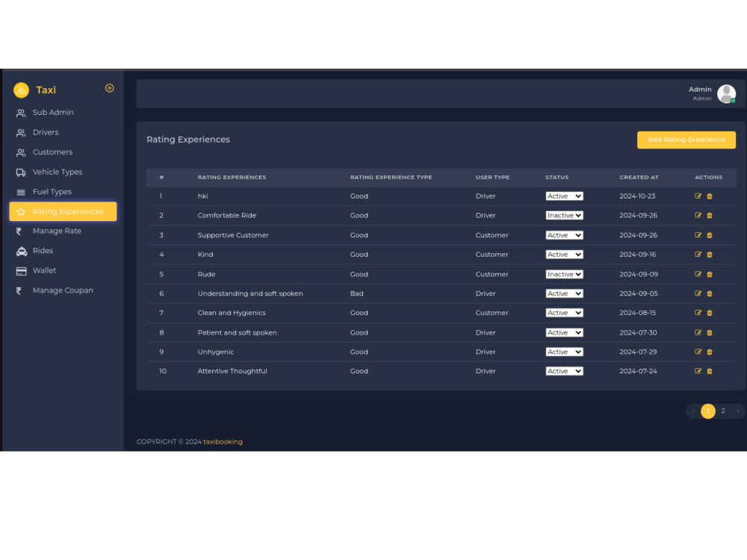Image resolution: width=747 pixels, height=560 pixels.
Task: Edit the Supportive Customer row
Action: [698, 235]
